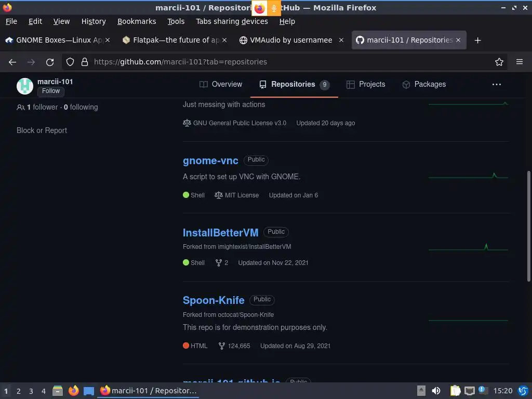Close the marcii-101 Repositories tab
The height and width of the screenshot is (399, 532).
(x=458, y=40)
